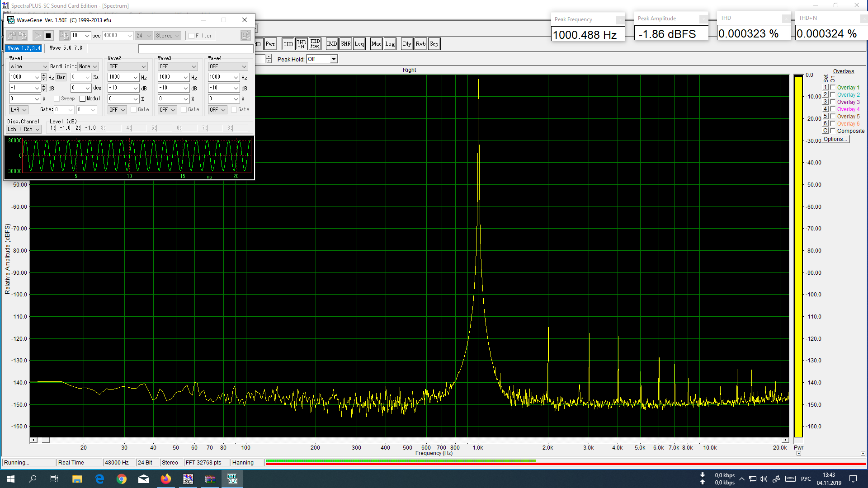
Task: Open the Leq utility icon
Action: 359,44
